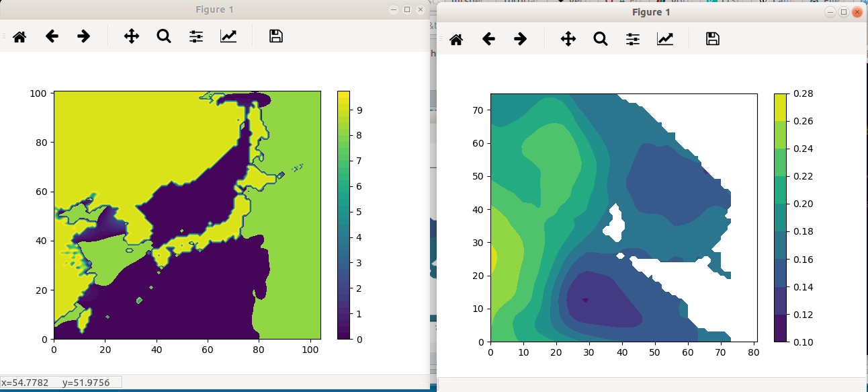The height and width of the screenshot is (392, 868).
Task: Enable Pan tool in the right figure
Action: point(568,39)
